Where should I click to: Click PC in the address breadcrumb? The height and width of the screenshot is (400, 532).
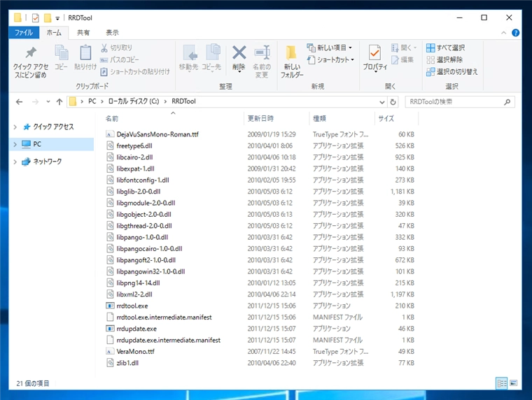[x=92, y=101]
